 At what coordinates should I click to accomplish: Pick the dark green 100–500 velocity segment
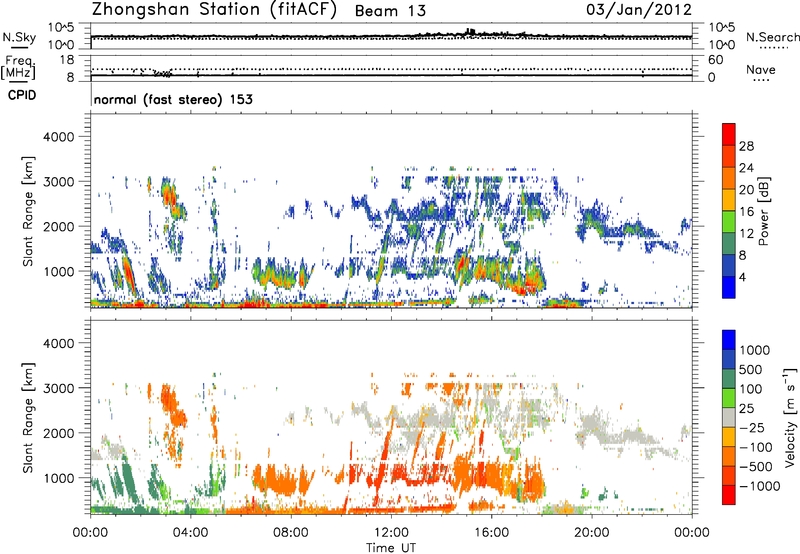pos(729,379)
